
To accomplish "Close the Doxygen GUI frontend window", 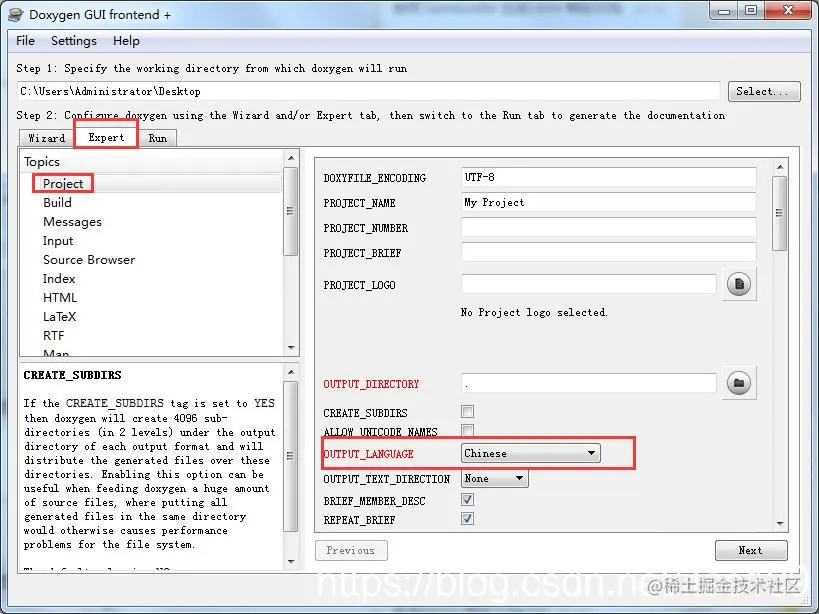I will click(788, 10).
